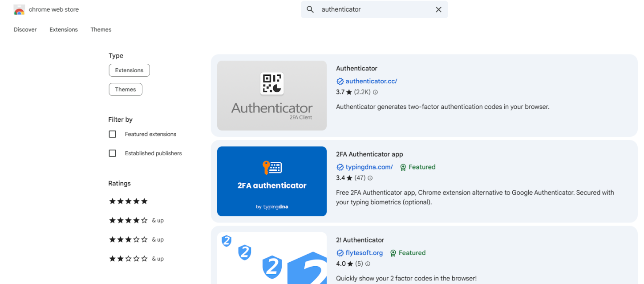Viewport: 644px width, 284px height.
Task: Select the Extensions type filter chip
Action: 129,70
